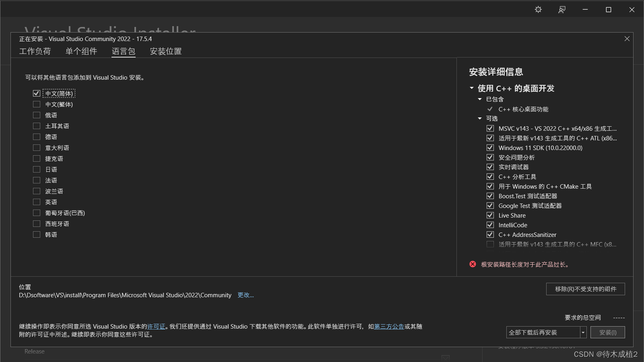This screenshot has height=362, width=644.
Task: Uncheck the 安全问题分析 component
Action: coord(490,157)
